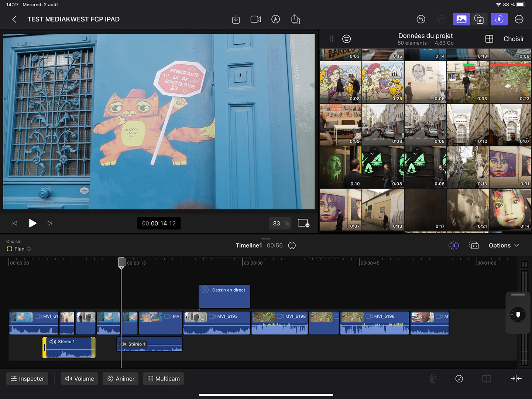Viewport: 532px width, 399px height.
Task: Click the undo arrow icon
Action: point(421,19)
